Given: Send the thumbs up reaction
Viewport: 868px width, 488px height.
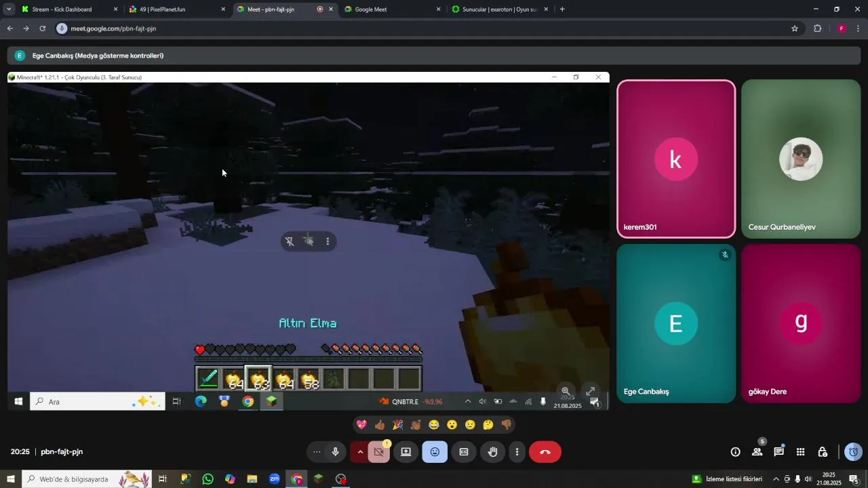Looking at the screenshot, I should pyautogui.click(x=380, y=425).
